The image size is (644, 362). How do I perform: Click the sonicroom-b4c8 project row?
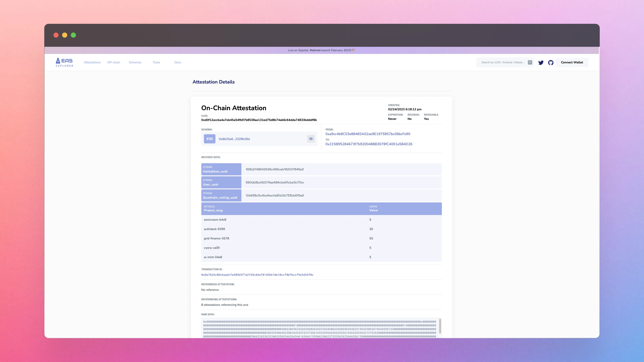[x=321, y=220]
